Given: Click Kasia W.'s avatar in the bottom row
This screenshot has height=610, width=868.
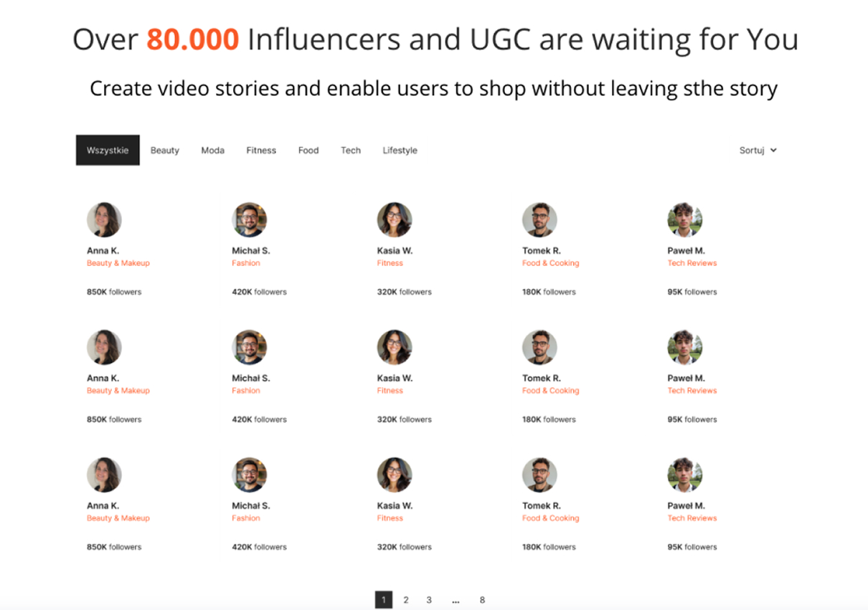Looking at the screenshot, I should pyautogui.click(x=395, y=475).
